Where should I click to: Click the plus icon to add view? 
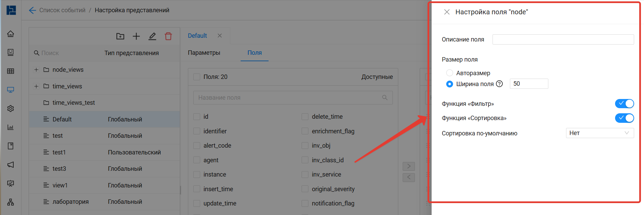click(x=136, y=36)
